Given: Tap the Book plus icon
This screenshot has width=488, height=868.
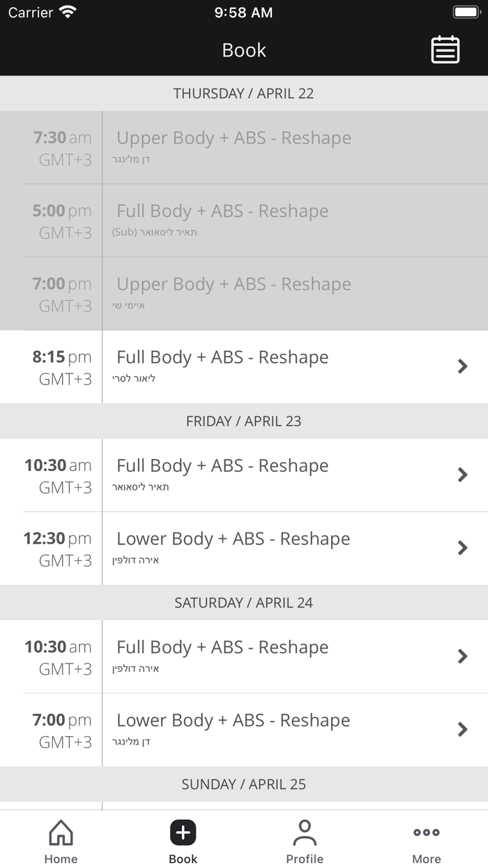Looking at the screenshot, I should point(183,832).
